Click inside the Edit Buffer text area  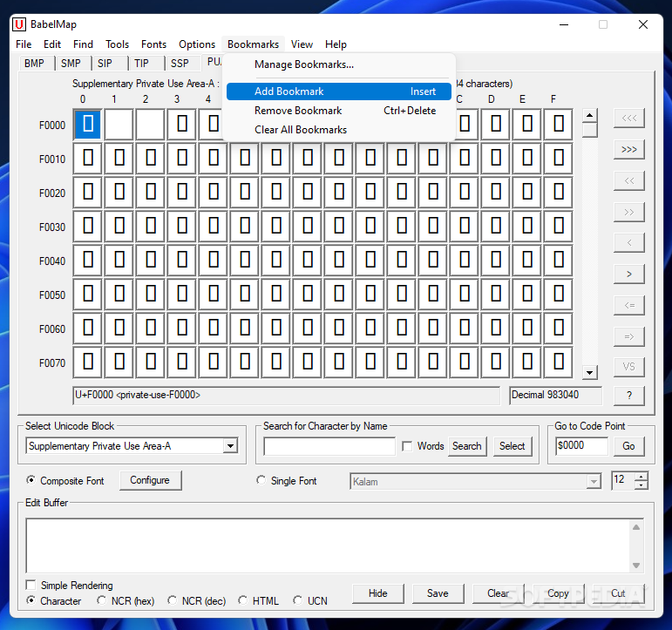click(328, 545)
